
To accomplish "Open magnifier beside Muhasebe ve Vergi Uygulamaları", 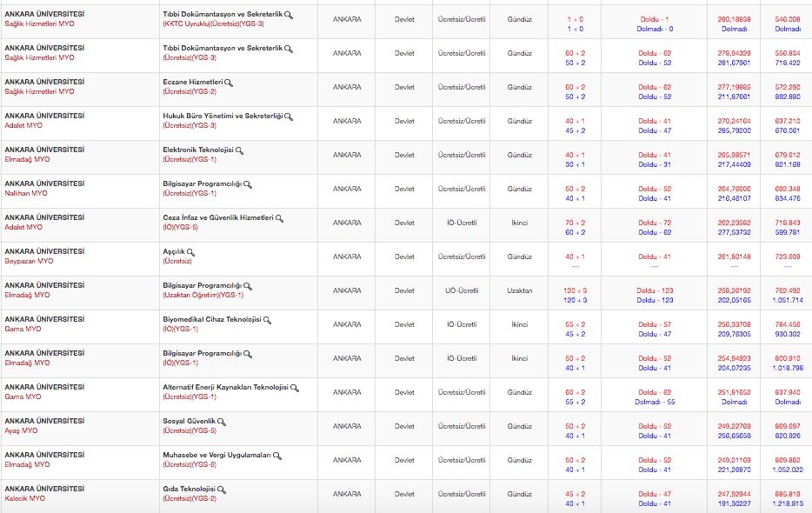I will 277,456.
